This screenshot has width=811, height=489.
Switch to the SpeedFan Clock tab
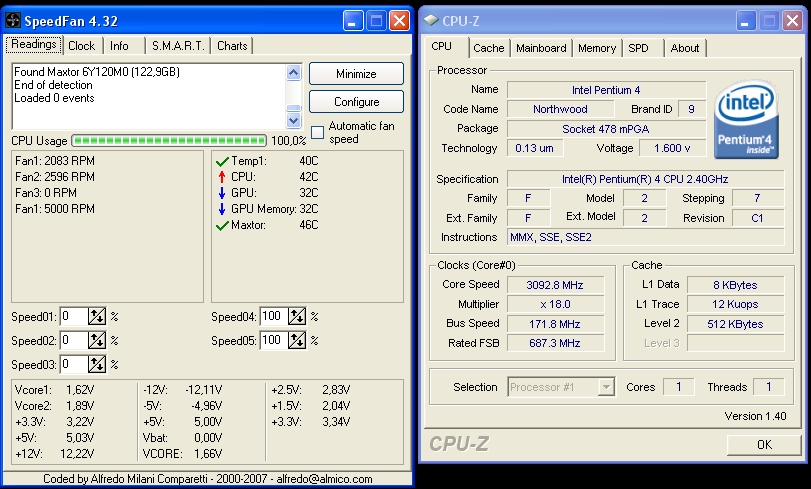82,46
